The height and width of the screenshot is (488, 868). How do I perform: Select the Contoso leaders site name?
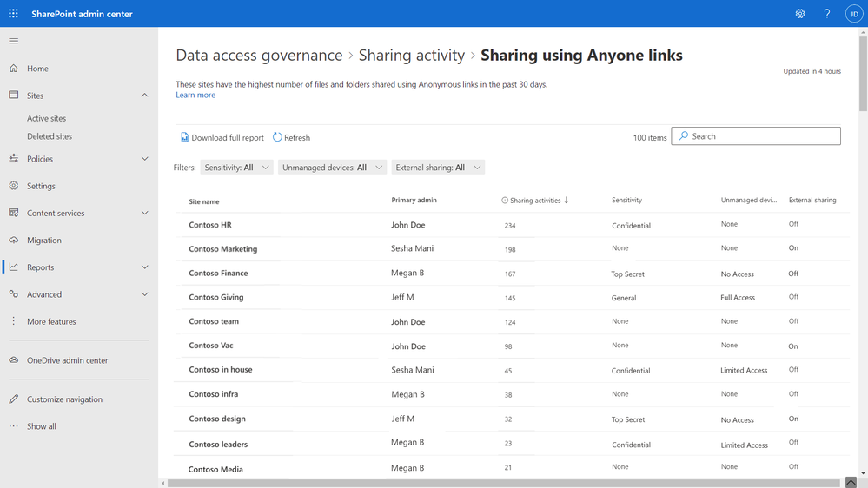click(218, 445)
